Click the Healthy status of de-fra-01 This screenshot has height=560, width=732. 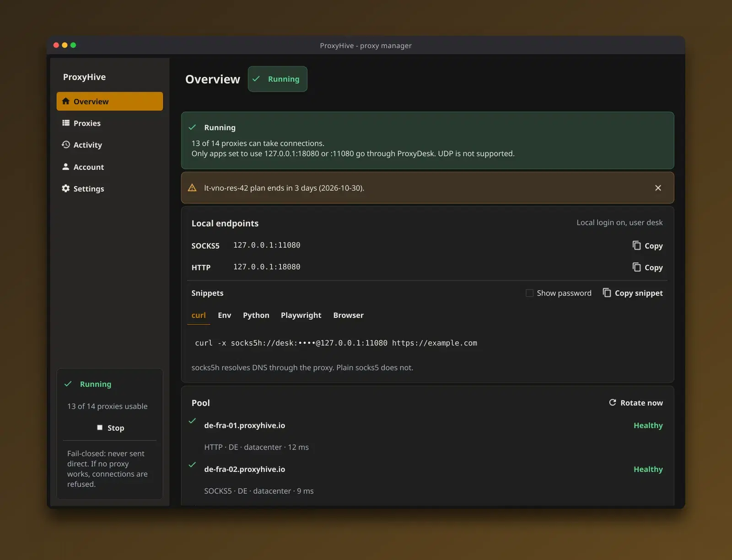648,425
